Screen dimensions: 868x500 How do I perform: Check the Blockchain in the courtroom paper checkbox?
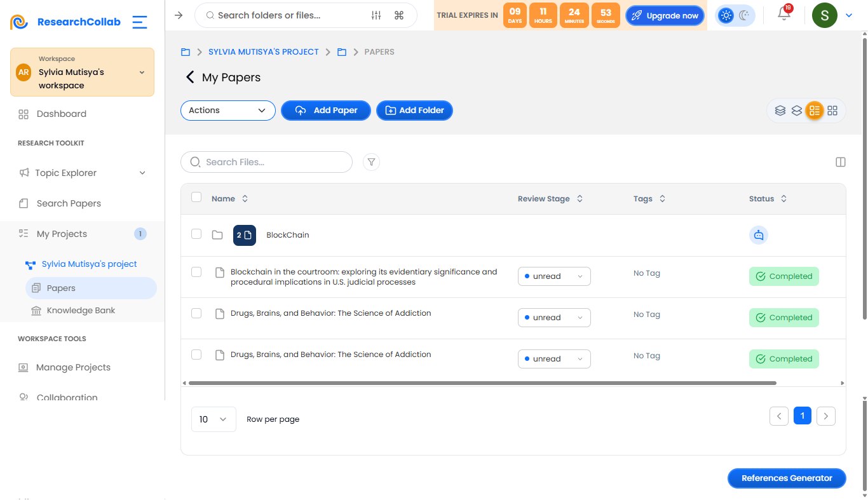[x=196, y=272]
